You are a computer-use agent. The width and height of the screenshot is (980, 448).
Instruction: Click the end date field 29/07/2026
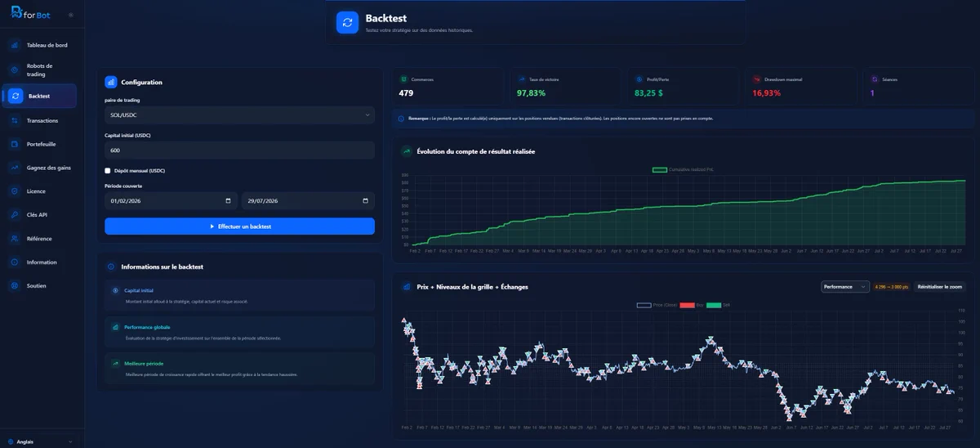click(308, 201)
